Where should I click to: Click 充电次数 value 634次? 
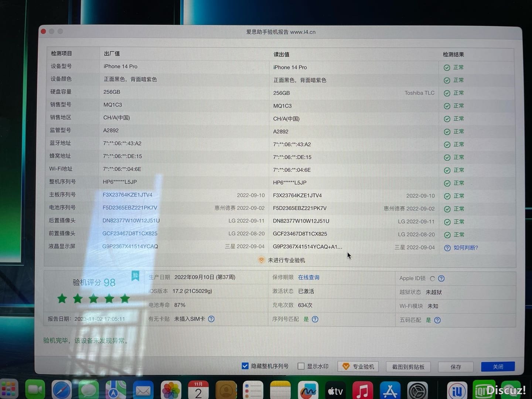(x=305, y=305)
